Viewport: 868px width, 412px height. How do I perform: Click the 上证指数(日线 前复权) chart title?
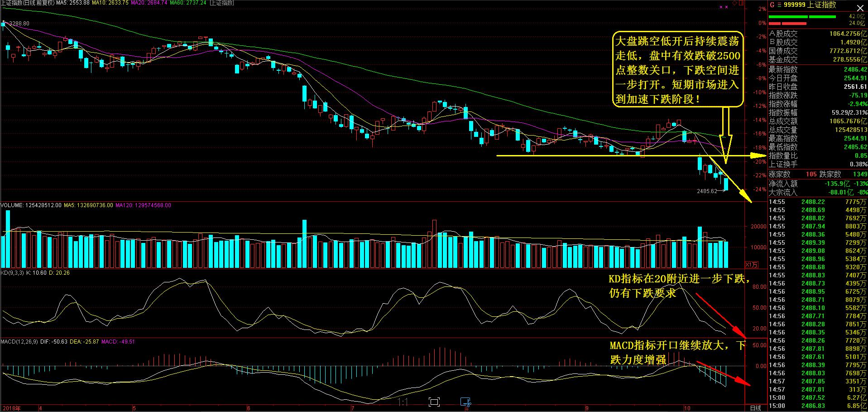tap(28, 3)
